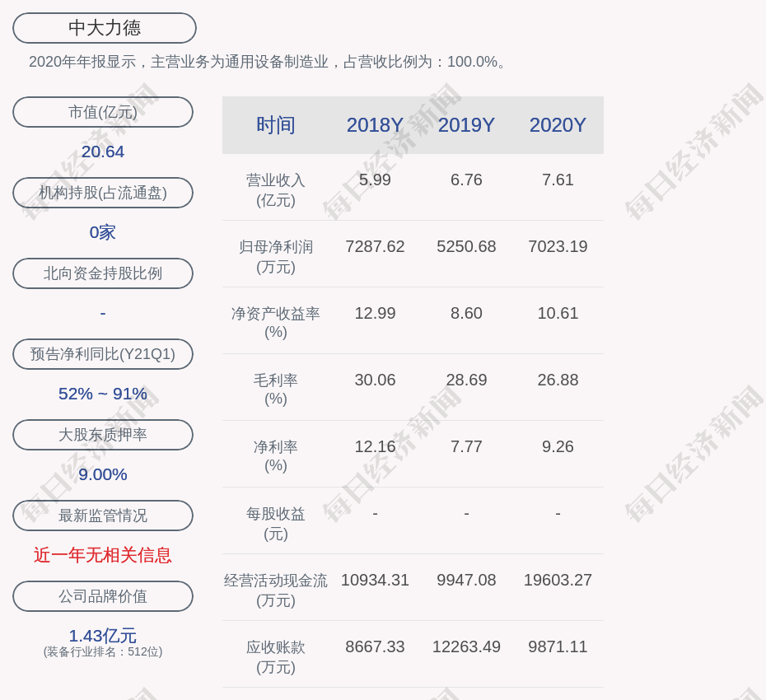Select the 2019Y column header
The height and width of the screenshot is (700, 766).
coord(466,125)
